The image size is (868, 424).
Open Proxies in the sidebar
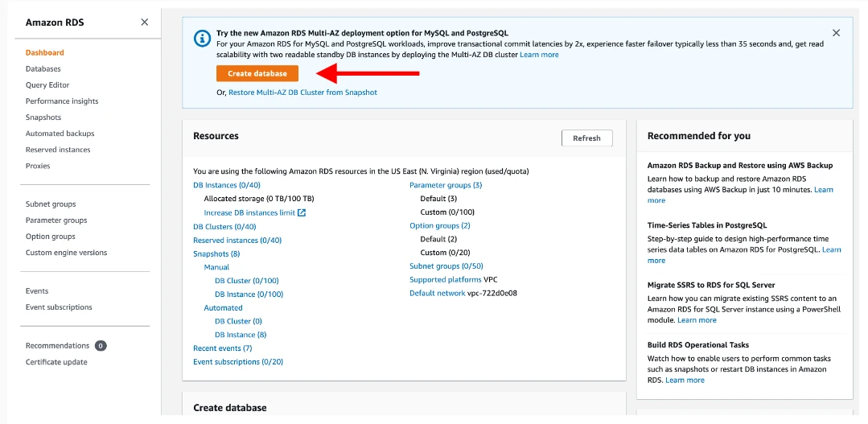[x=38, y=166]
